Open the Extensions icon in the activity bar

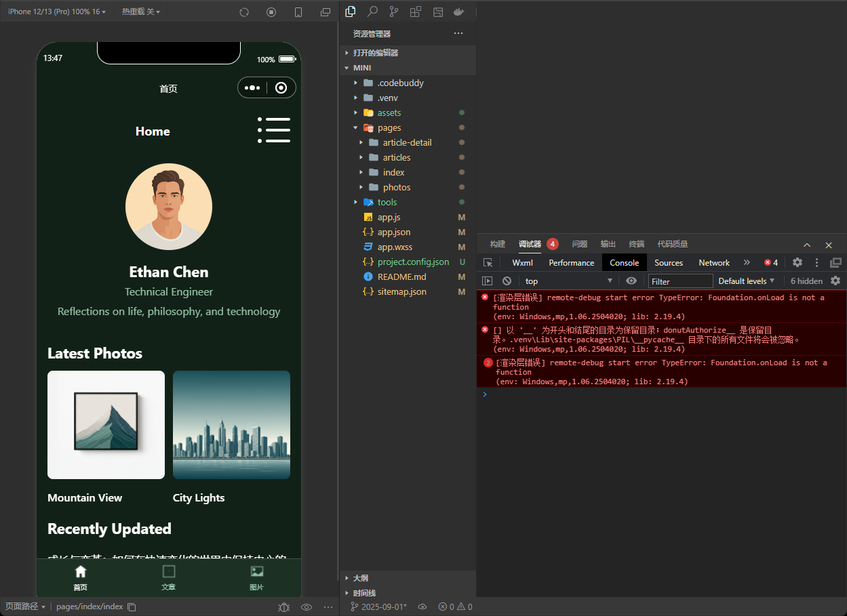click(x=416, y=12)
